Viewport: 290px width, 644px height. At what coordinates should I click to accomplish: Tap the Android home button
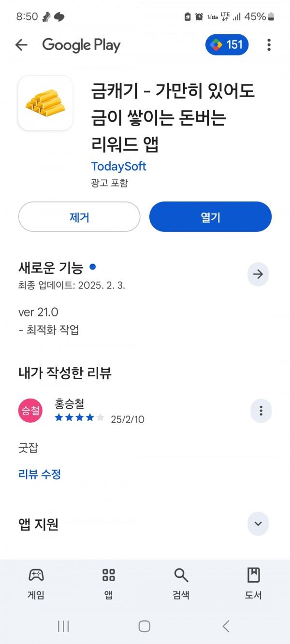pyautogui.click(x=145, y=626)
